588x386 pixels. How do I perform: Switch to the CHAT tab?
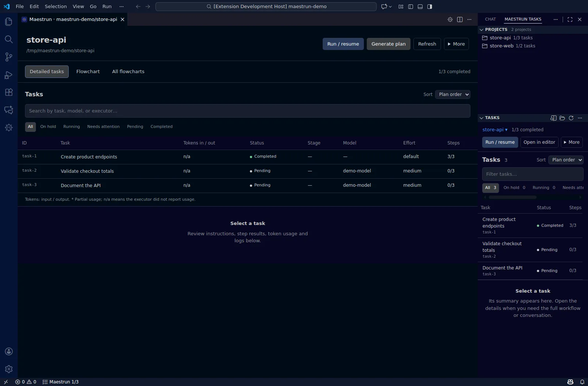[490, 19]
